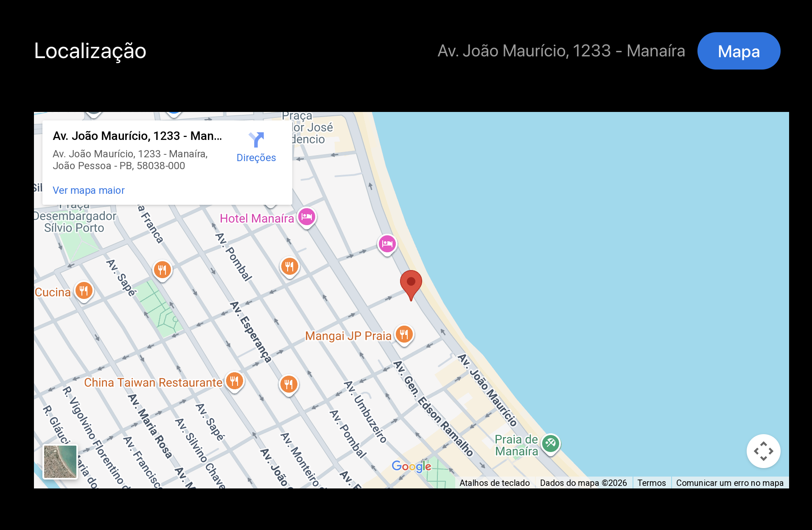Click Atalhos de teclado button
This screenshot has height=530, width=812.
494,483
